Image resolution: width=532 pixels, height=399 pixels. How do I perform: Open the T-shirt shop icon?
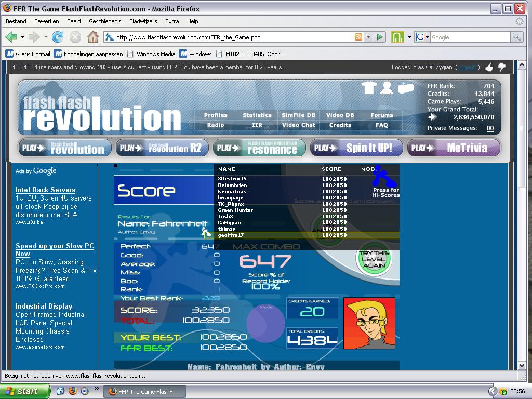click(x=369, y=88)
